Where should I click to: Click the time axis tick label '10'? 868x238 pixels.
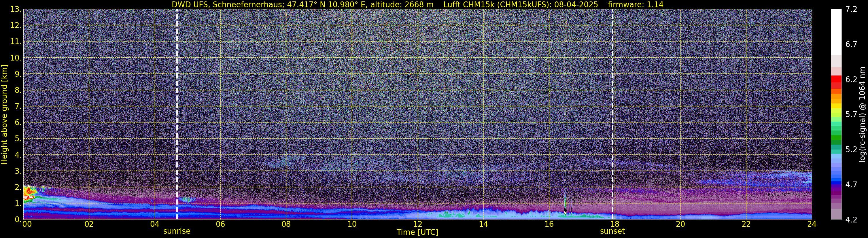tap(352, 224)
